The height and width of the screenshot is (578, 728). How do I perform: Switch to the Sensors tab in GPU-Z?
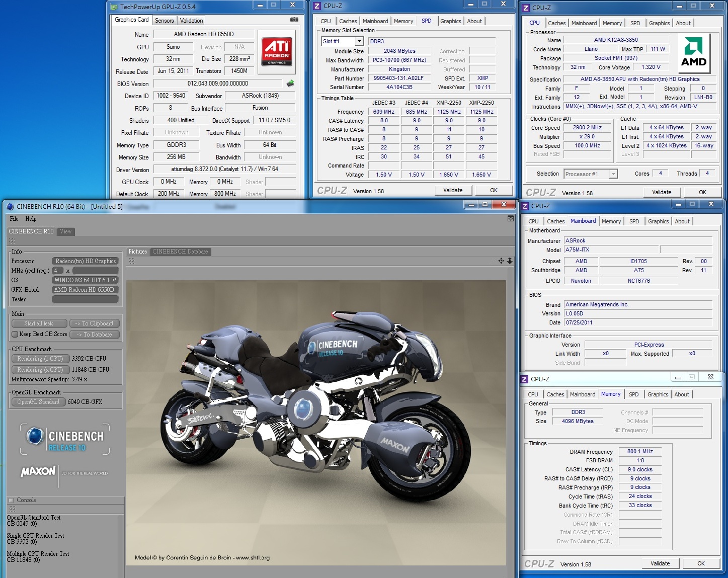coord(164,21)
